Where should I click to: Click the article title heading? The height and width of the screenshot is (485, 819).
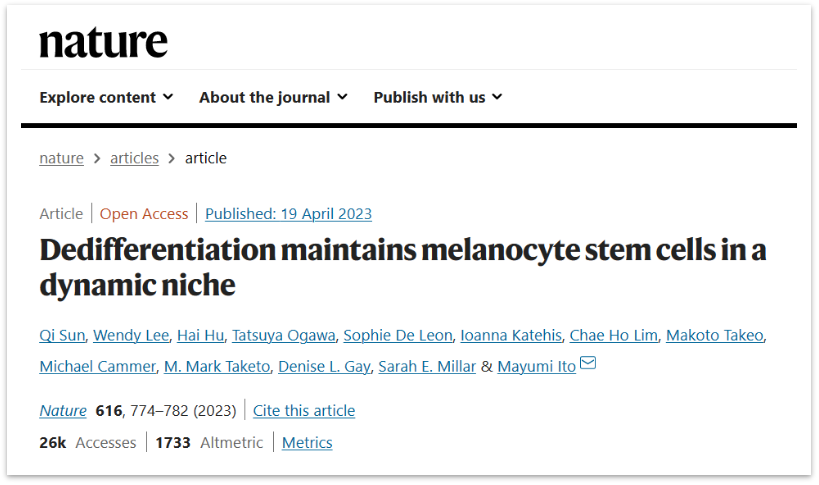[x=402, y=266]
